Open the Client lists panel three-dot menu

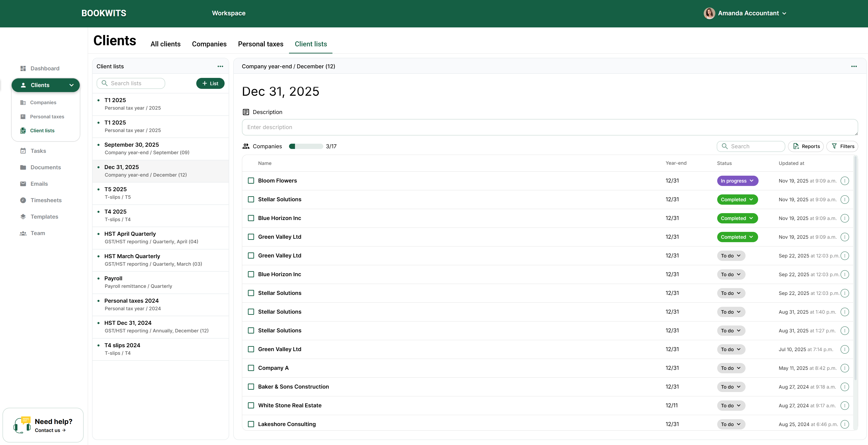click(220, 66)
